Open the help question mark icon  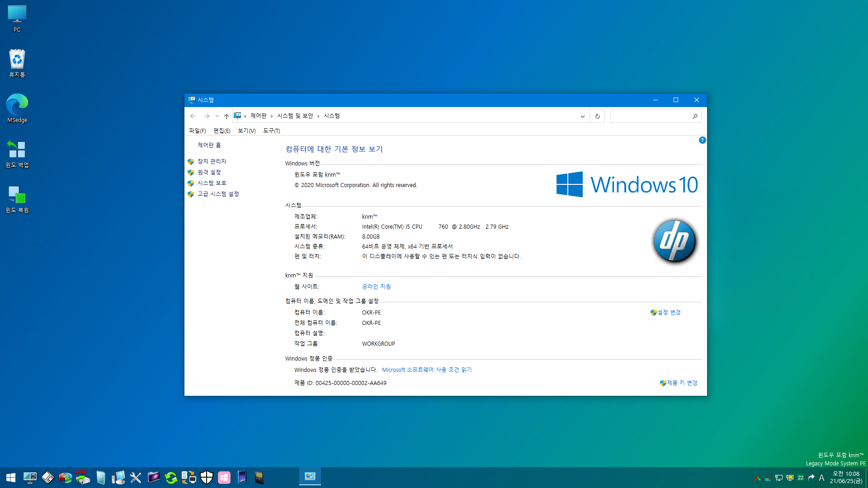click(702, 140)
